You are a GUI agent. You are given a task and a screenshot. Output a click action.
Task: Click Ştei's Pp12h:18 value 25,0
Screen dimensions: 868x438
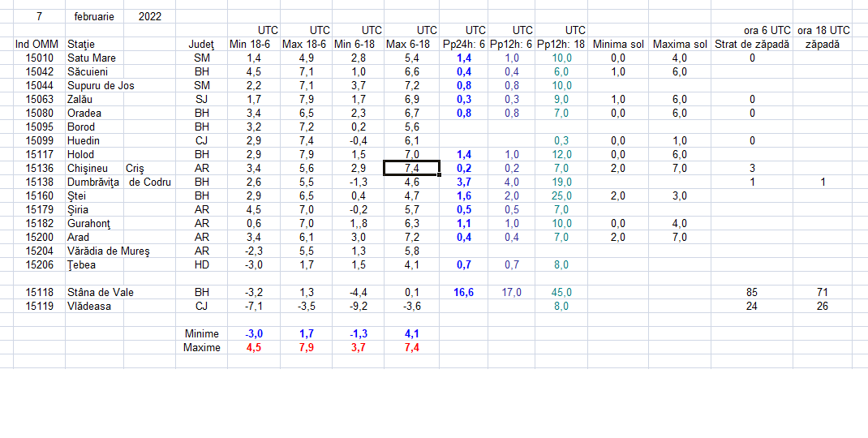click(x=561, y=196)
